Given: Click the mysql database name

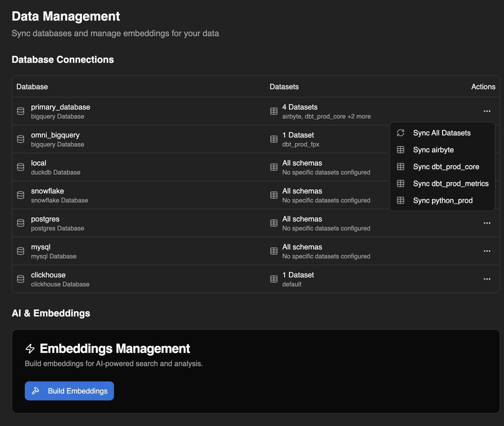Looking at the screenshot, I should tap(41, 247).
